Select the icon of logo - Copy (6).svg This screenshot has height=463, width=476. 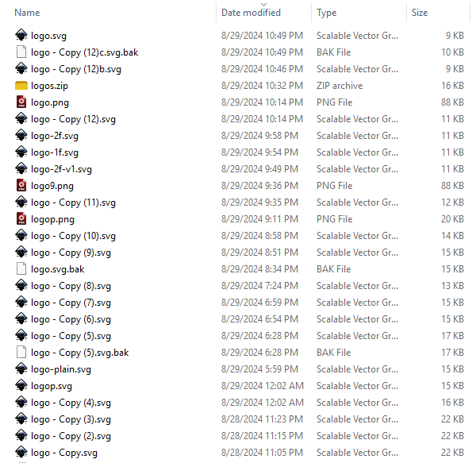(21, 319)
